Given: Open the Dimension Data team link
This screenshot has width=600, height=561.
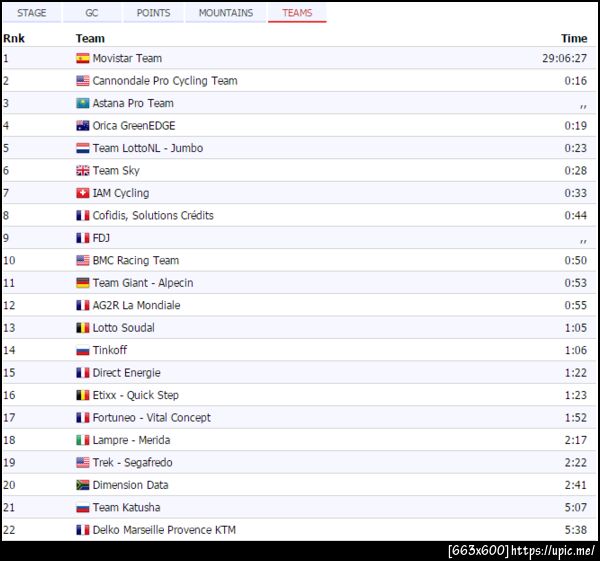Looking at the screenshot, I should coord(130,485).
